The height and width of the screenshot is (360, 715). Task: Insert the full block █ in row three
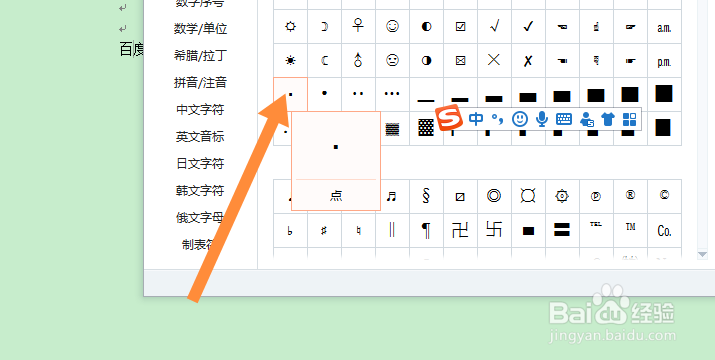coord(664,94)
